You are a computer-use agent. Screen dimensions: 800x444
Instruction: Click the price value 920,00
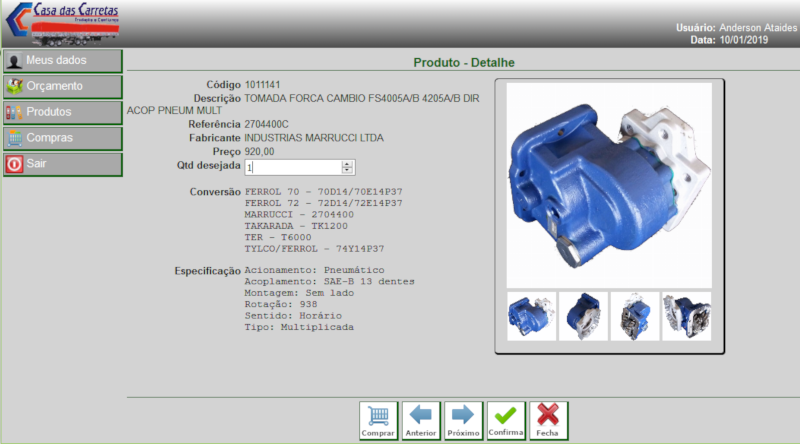point(259,152)
